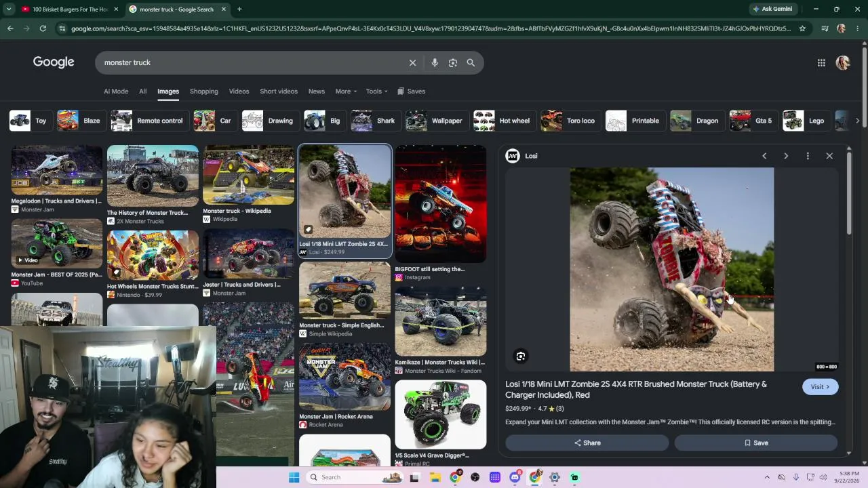Switch to the Shopping tab
Screen dimensions: 868x488
(x=204, y=91)
